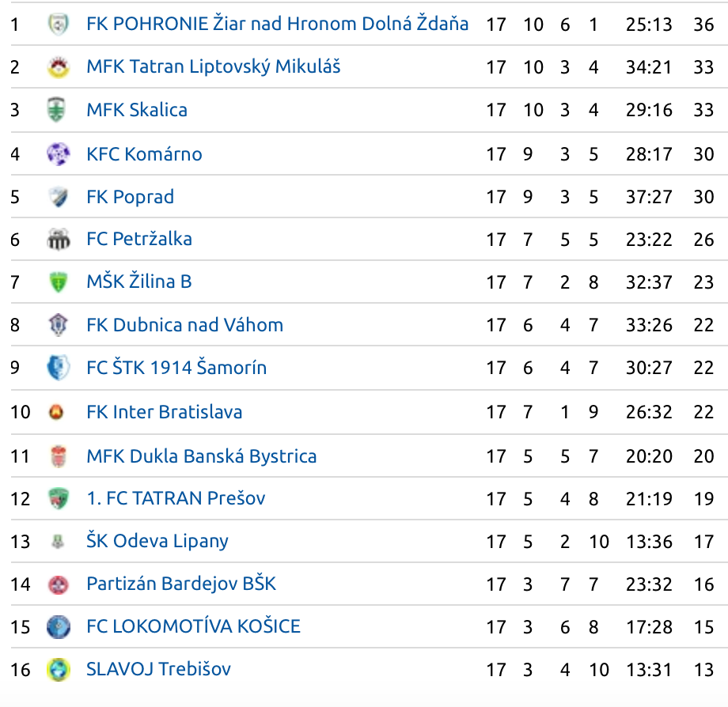Click the KFC Komárno purple logo

(59, 154)
